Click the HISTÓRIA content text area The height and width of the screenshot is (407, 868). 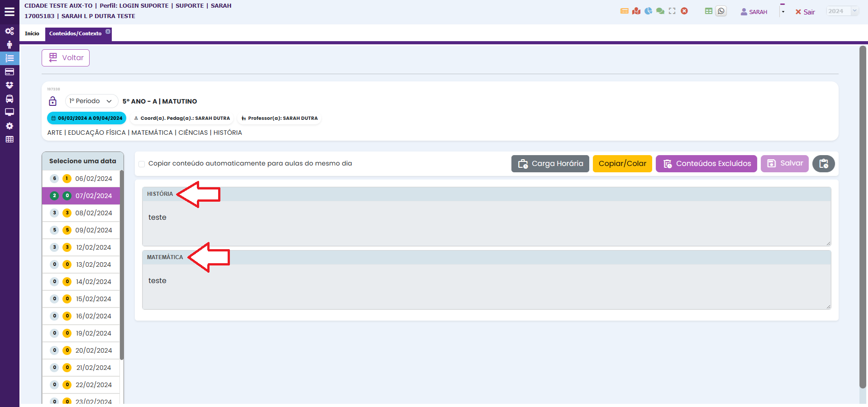(x=486, y=223)
